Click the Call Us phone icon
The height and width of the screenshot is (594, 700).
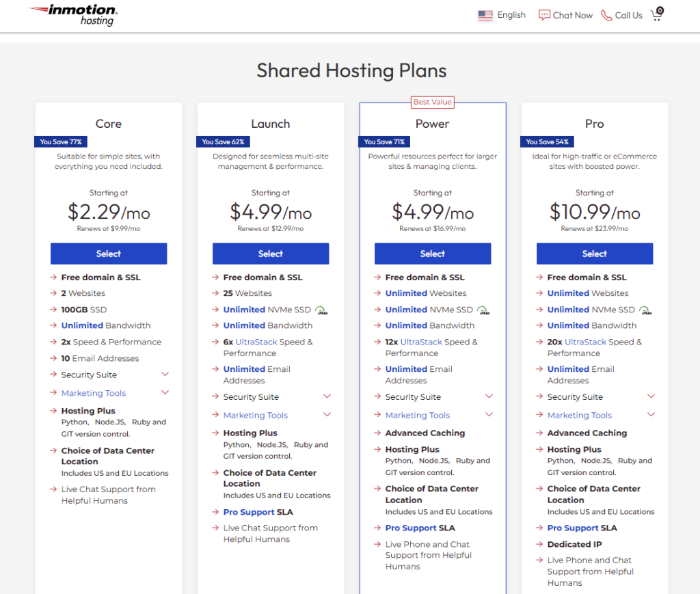[x=606, y=15]
